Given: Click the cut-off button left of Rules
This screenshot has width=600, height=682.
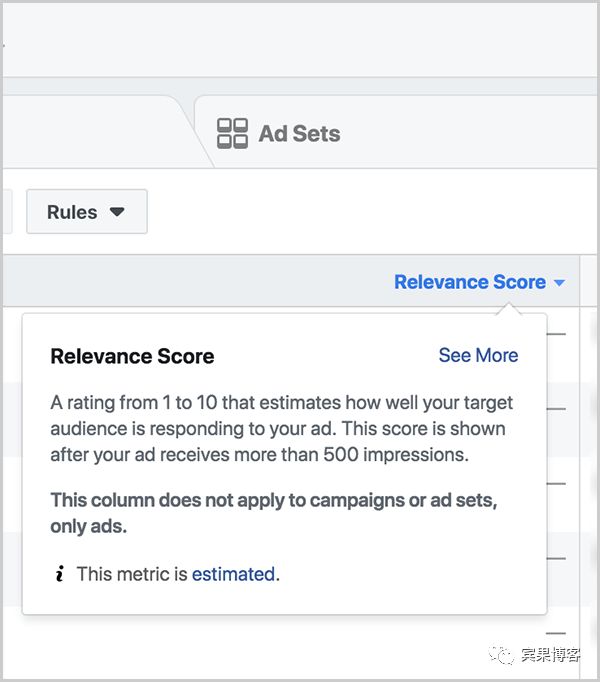Looking at the screenshot, I should click(5, 212).
